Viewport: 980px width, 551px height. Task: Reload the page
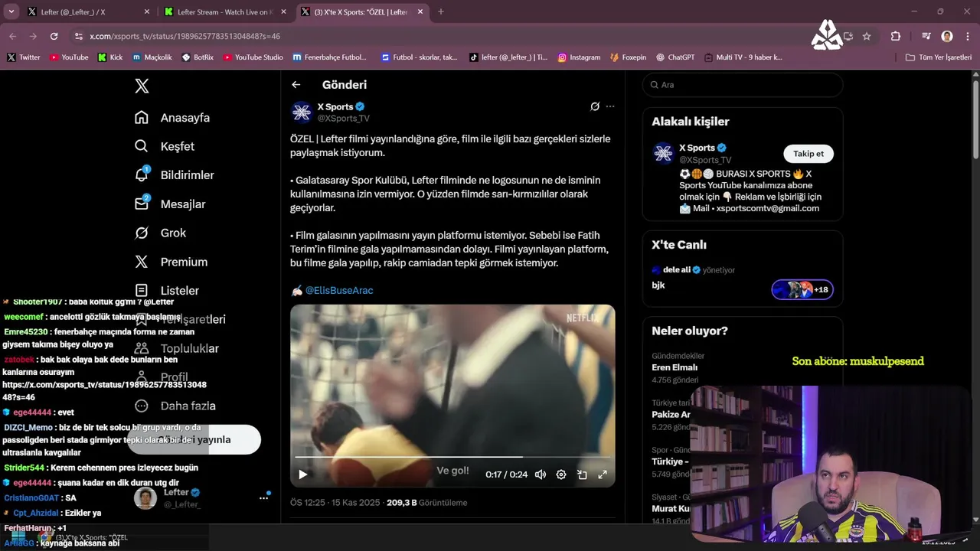click(54, 36)
